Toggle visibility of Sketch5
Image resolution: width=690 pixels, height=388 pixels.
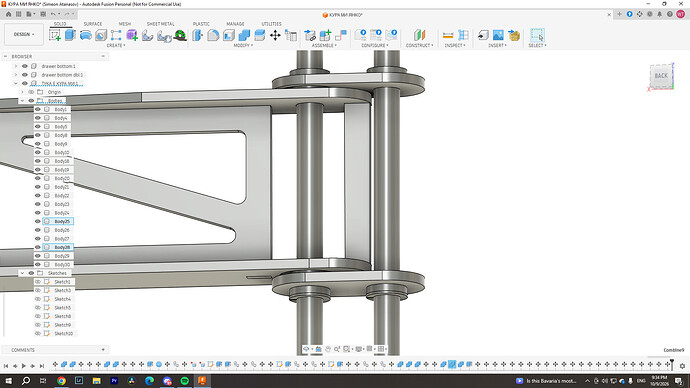point(38,307)
